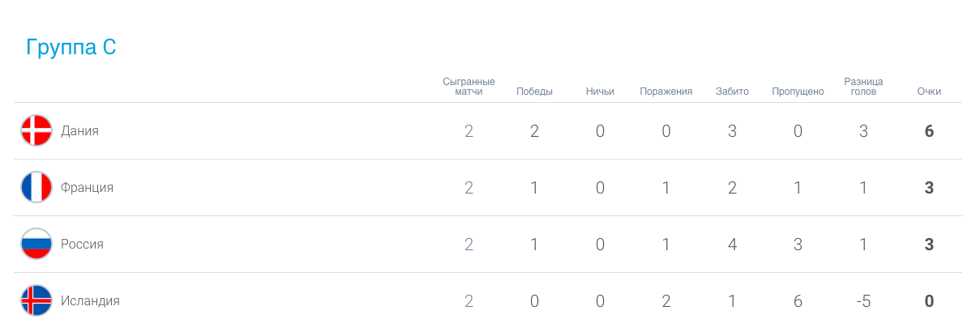Click the Разница голов column header
The image size is (980, 332).
pyautogui.click(x=863, y=87)
